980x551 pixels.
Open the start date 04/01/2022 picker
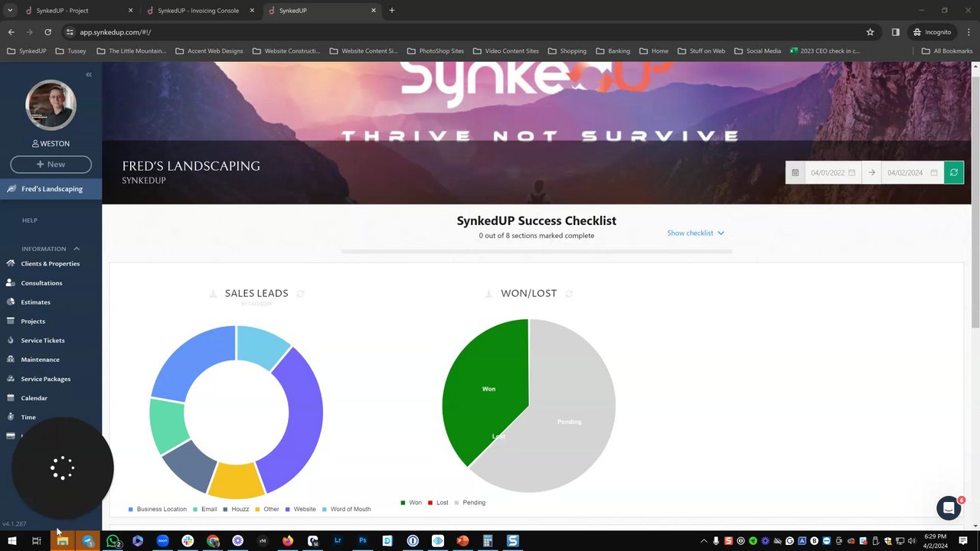coord(833,172)
